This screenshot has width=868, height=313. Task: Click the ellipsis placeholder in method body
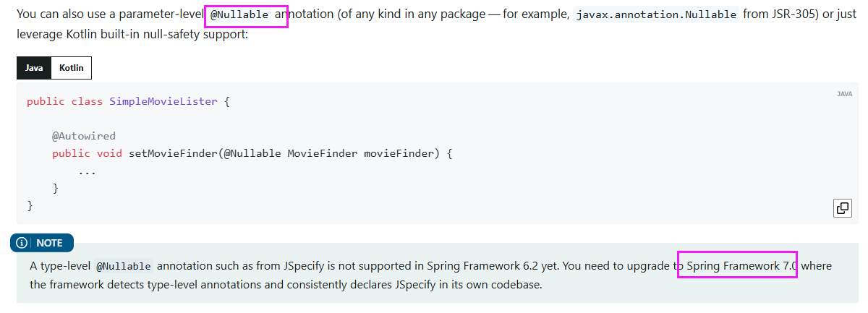click(x=87, y=172)
